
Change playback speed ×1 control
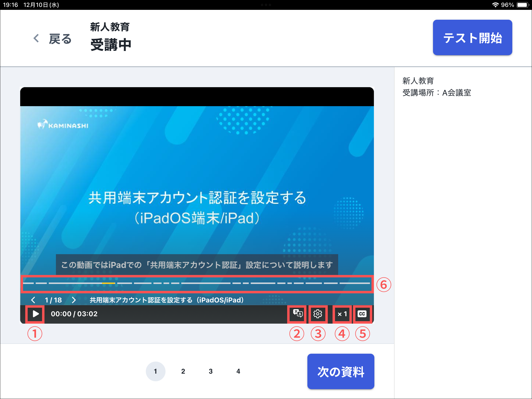(x=342, y=314)
